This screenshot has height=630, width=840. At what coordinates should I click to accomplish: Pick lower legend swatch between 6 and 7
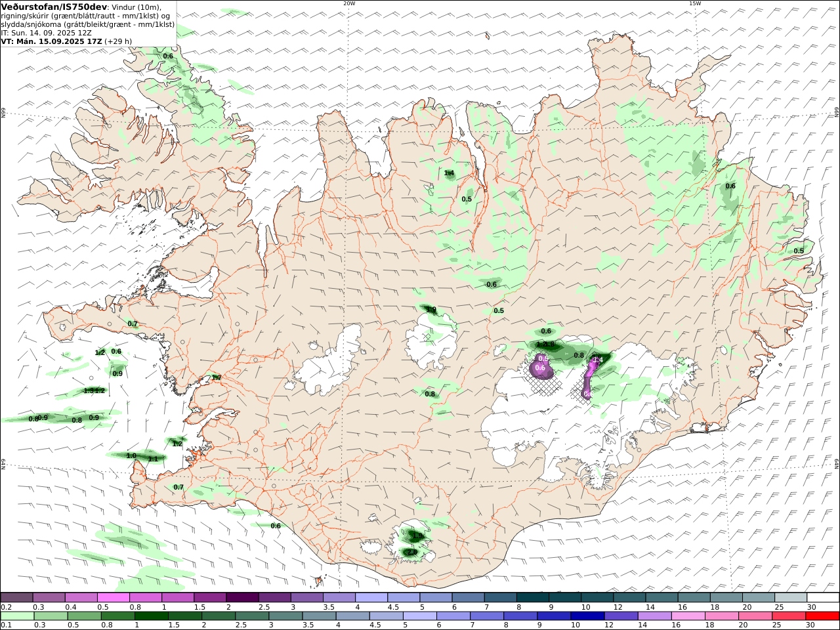[453, 616]
